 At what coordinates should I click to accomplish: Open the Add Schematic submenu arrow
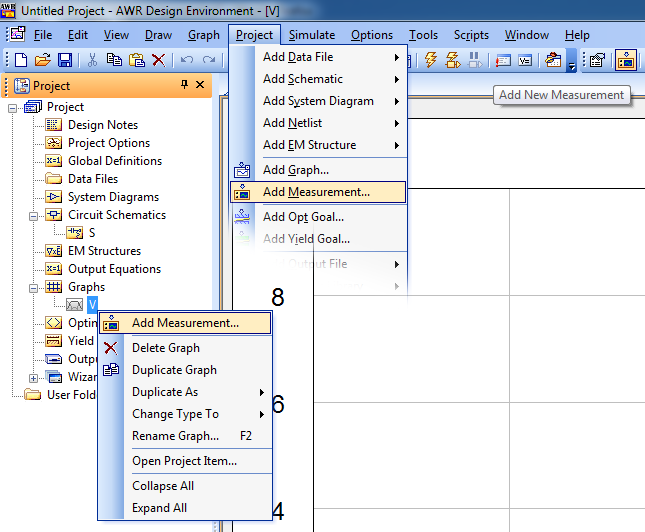point(397,79)
